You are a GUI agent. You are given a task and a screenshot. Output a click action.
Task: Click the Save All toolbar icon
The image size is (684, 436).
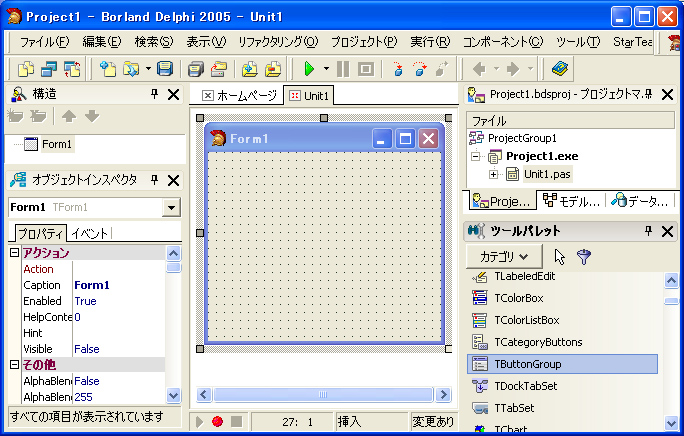click(196, 69)
